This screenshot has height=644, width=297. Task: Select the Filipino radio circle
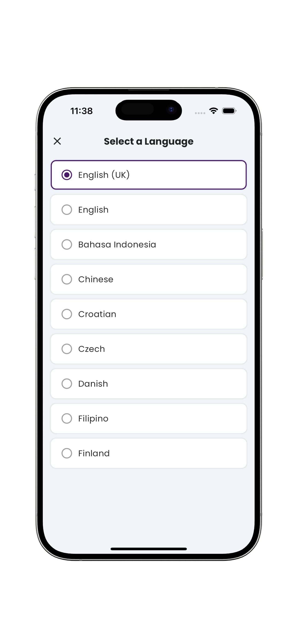(x=67, y=418)
